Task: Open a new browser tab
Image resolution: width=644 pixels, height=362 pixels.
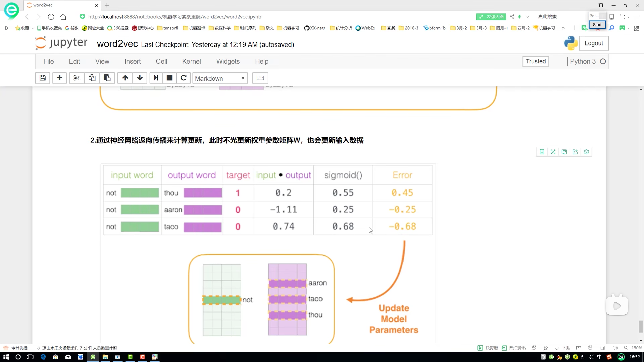Action: click(x=107, y=5)
